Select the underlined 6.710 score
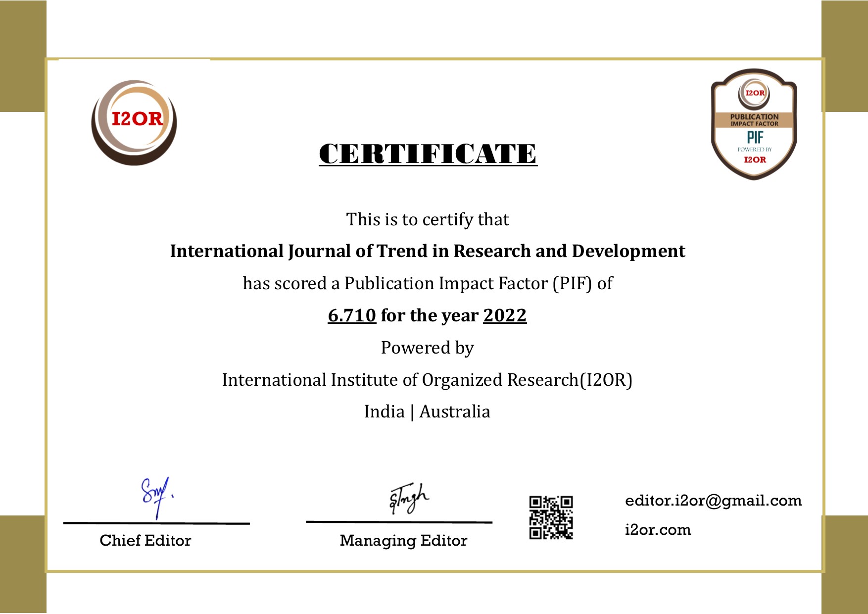Screen dimensions: 868x614 tap(352, 315)
